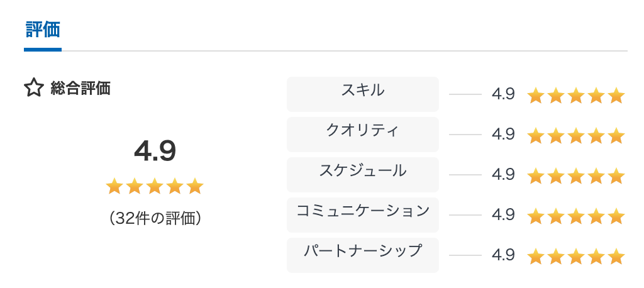Click the スケジュール row star rating
The width and height of the screenshot is (644, 288).
575,175
